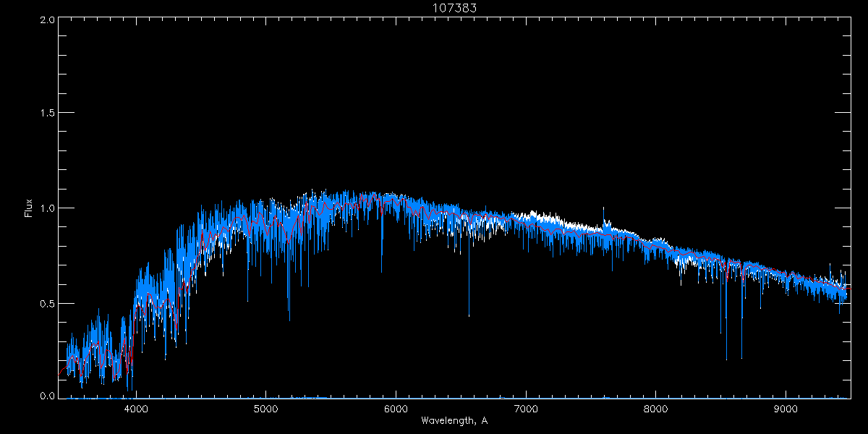This screenshot has height=434, width=868.
Task: Click the Flux y-axis label
Action: pos(29,208)
